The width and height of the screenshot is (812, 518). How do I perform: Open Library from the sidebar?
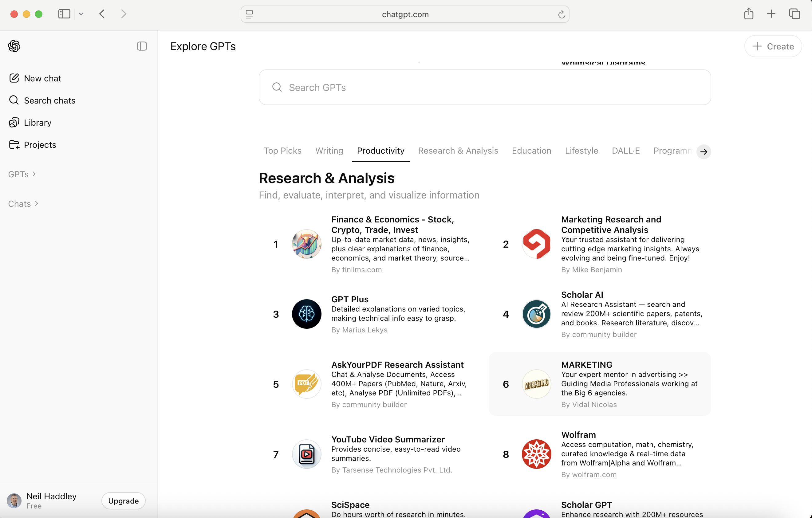tap(37, 122)
